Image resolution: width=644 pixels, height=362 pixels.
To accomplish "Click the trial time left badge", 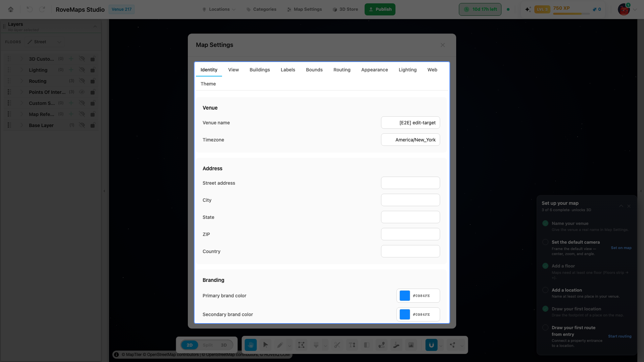I will click(480, 9).
